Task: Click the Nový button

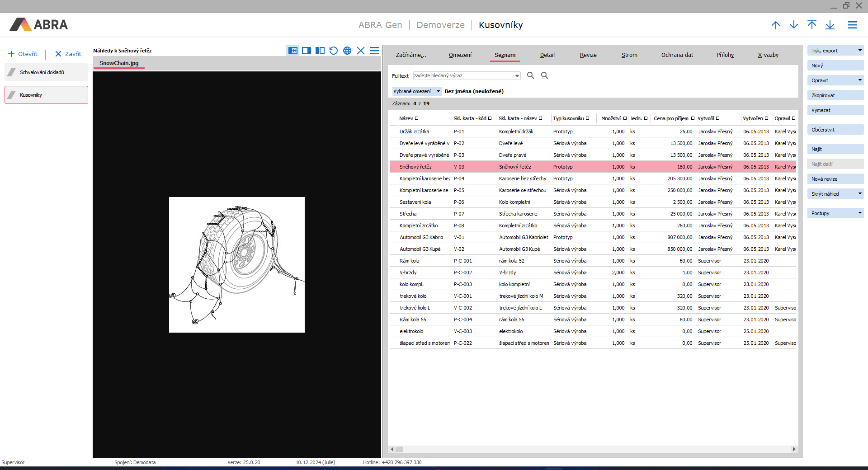Action: 835,66
